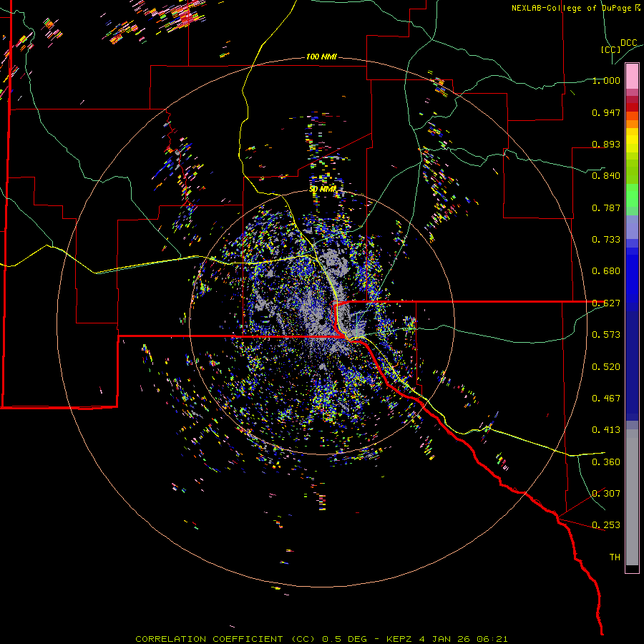This screenshot has height=644, width=644.
Task: Click the KEPZ station identifier in the caption
Action: pyautogui.click(x=400, y=639)
